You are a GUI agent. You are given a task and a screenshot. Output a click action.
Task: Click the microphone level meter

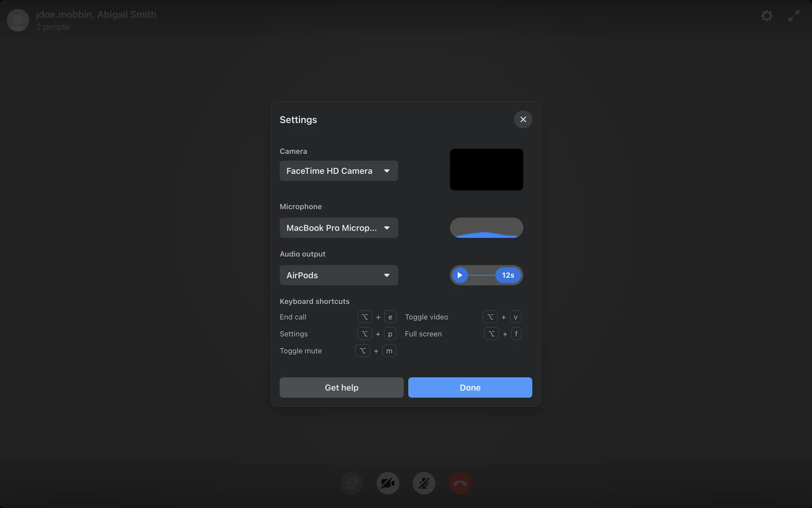point(486,228)
